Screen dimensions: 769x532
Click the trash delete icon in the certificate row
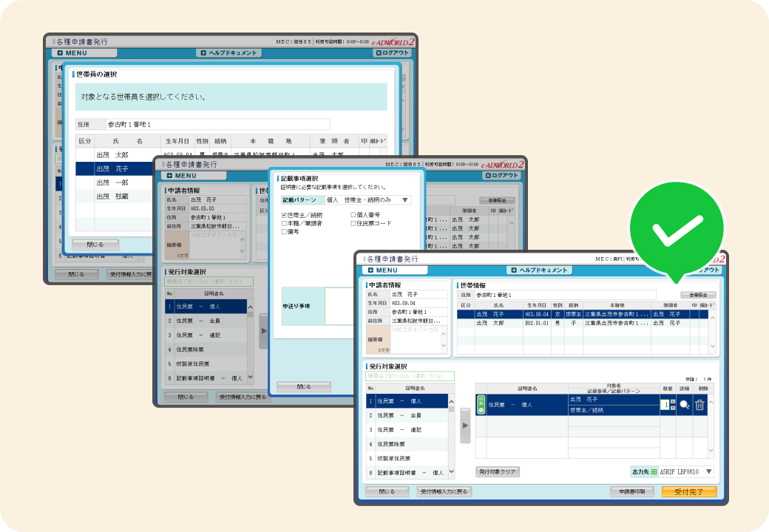pos(699,405)
